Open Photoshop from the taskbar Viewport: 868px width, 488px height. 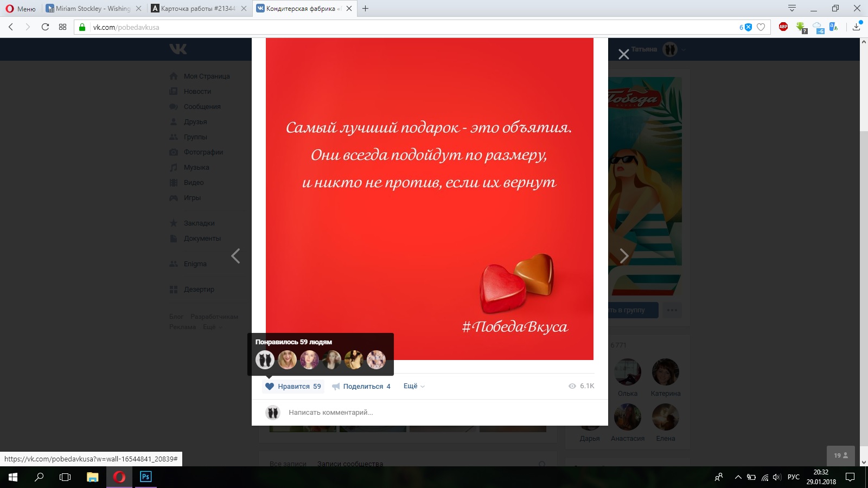tap(145, 477)
